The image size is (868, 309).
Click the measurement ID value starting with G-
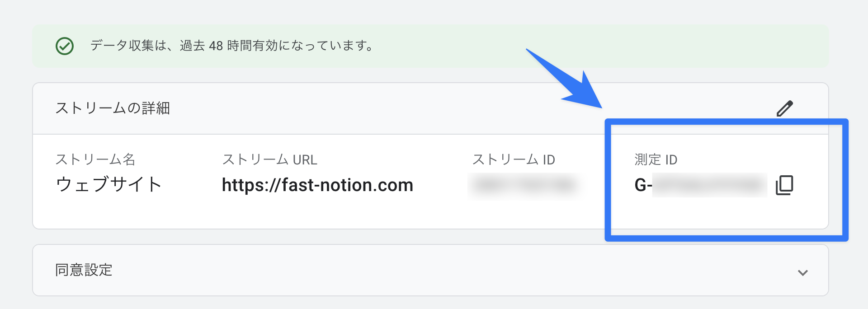701,185
